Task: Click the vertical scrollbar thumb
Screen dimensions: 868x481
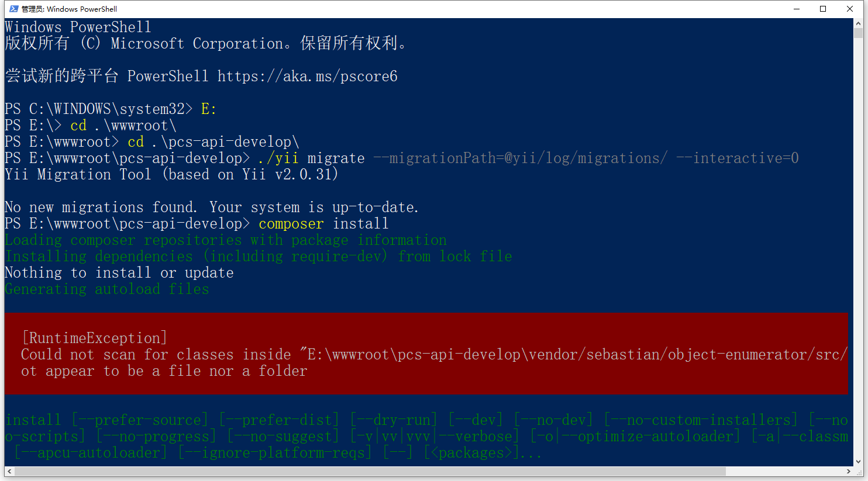Action: [858, 33]
